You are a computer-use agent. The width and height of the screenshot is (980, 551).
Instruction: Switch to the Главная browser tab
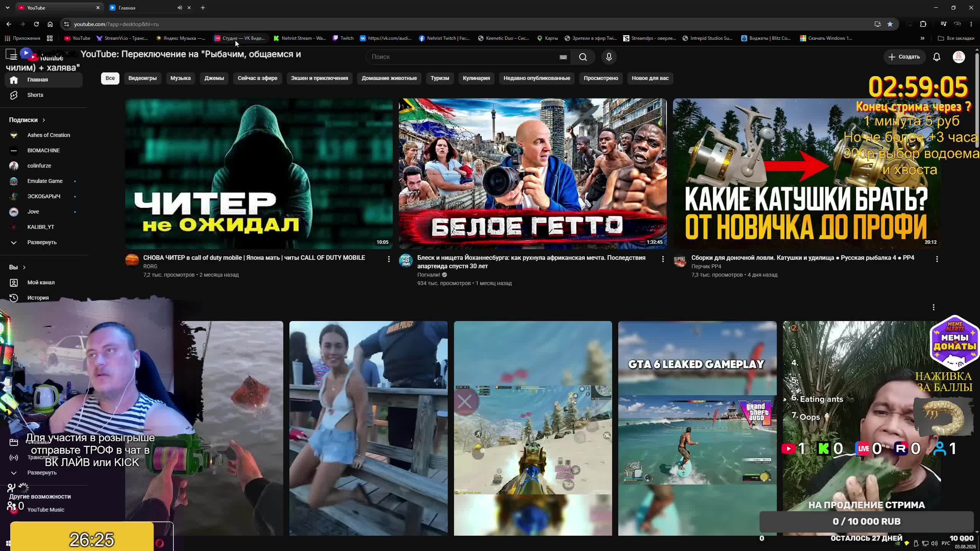(x=150, y=8)
